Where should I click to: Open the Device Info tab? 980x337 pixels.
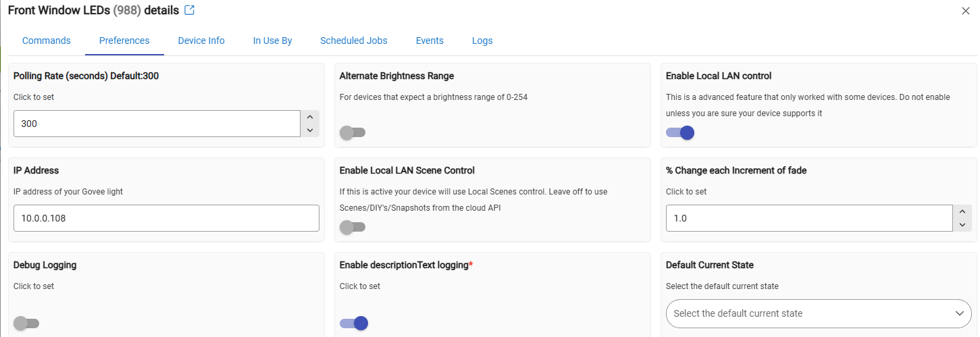click(x=201, y=41)
